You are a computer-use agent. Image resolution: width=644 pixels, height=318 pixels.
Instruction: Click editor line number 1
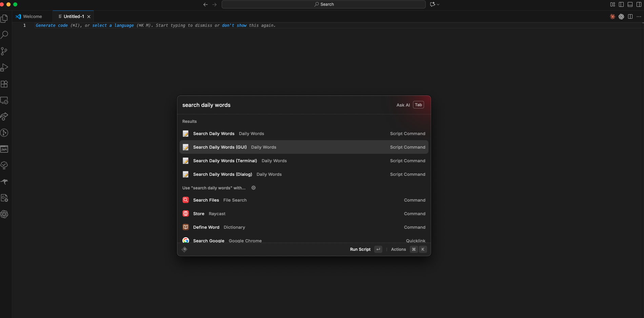[x=24, y=25]
